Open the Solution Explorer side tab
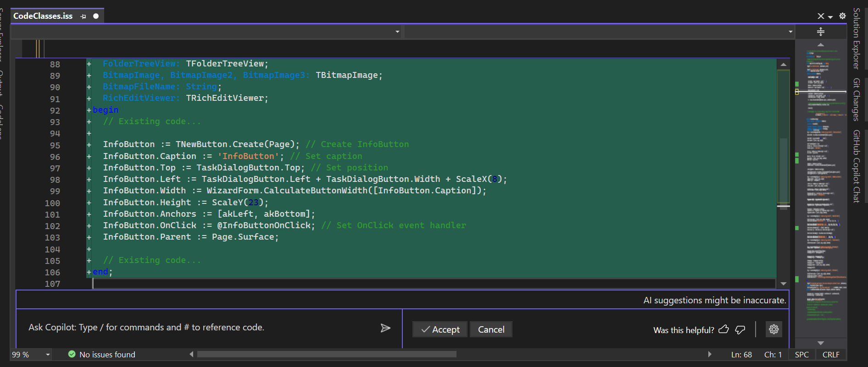 click(x=857, y=38)
